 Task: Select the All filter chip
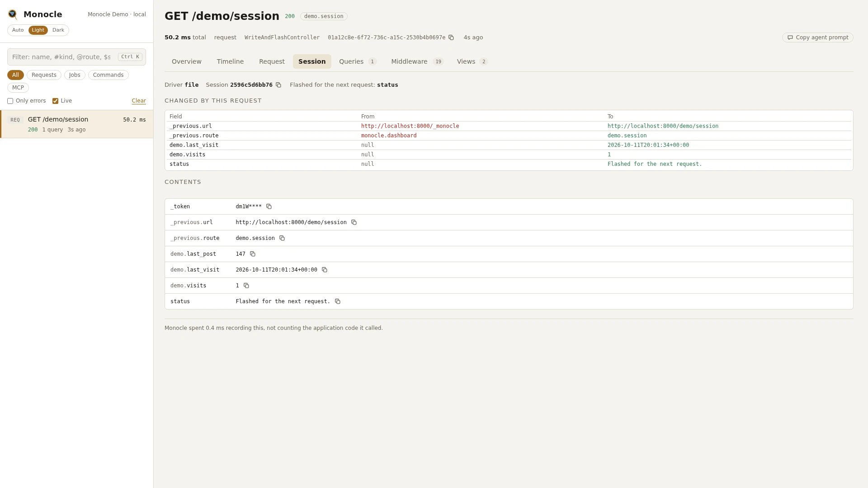[15, 75]
